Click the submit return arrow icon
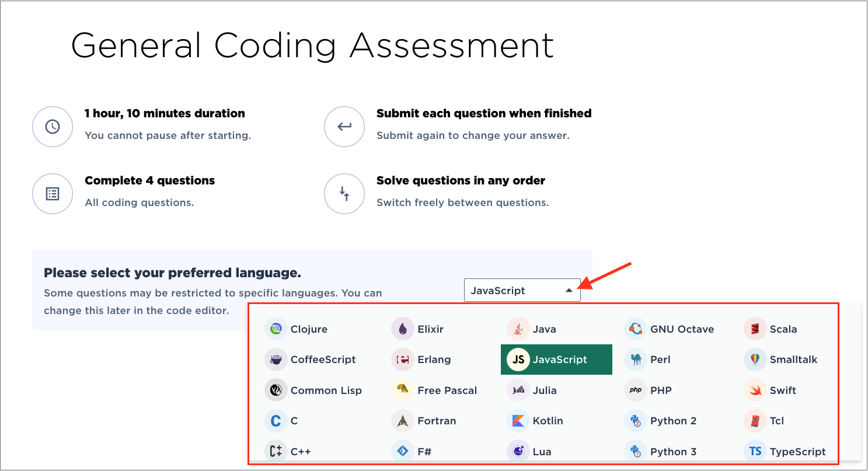Viewport: 868px width, 471px height. [x=344, y=127]
